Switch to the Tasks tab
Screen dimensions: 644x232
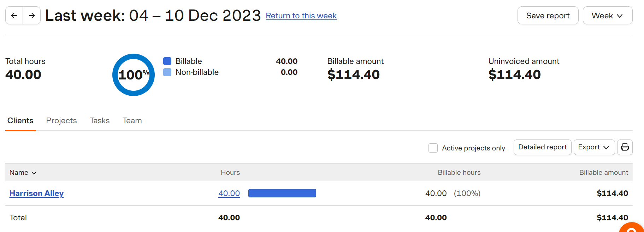pos(100,121)
